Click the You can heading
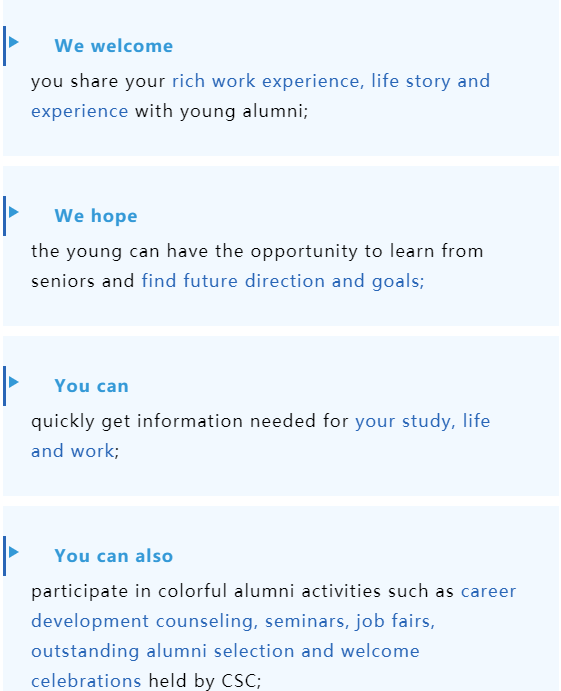The height and width of the screenshot is (691, 561). click(91, 386)
